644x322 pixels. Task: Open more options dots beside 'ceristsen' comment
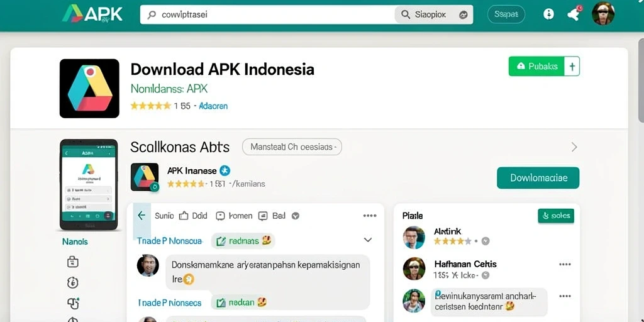coord(565,296)
